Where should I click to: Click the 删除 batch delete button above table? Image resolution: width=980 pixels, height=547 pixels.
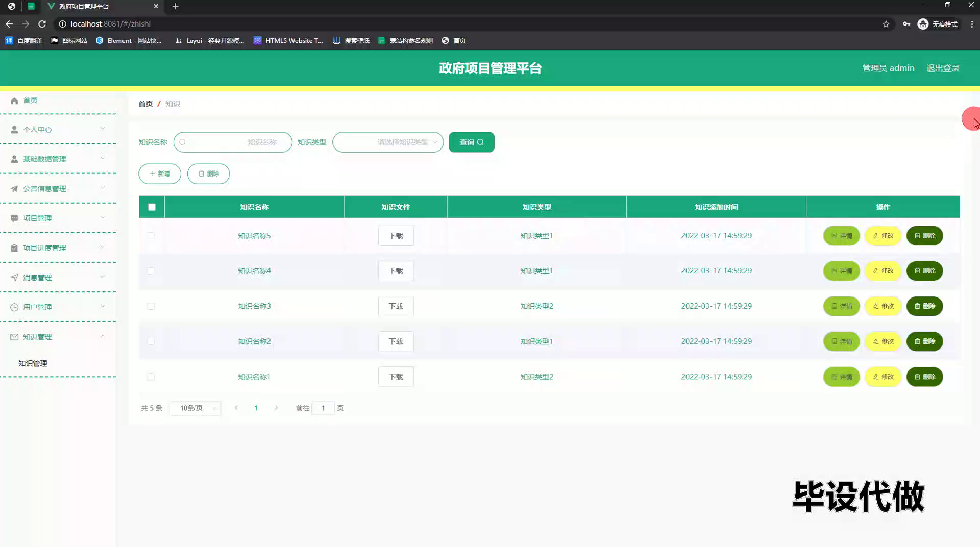[208, 174]
